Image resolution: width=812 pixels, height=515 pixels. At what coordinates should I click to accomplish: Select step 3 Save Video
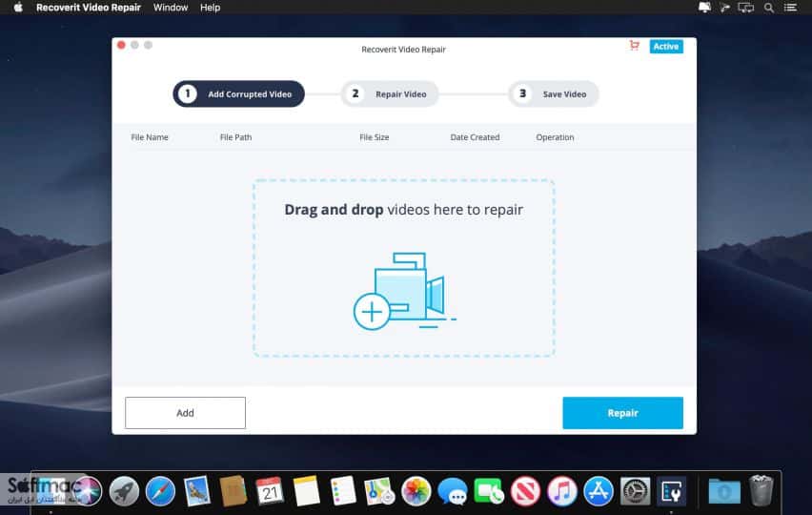pyautogui.click(x=554, y=93)
